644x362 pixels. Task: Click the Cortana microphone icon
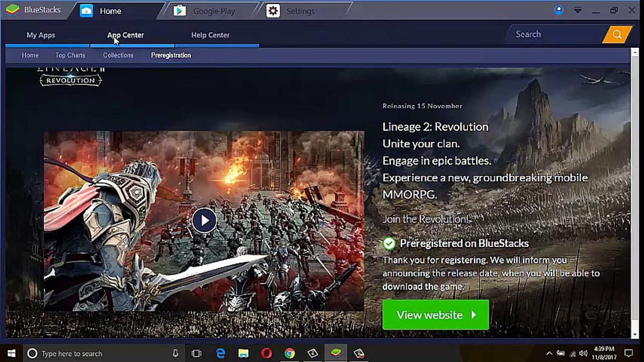click(x=175, y=353)
